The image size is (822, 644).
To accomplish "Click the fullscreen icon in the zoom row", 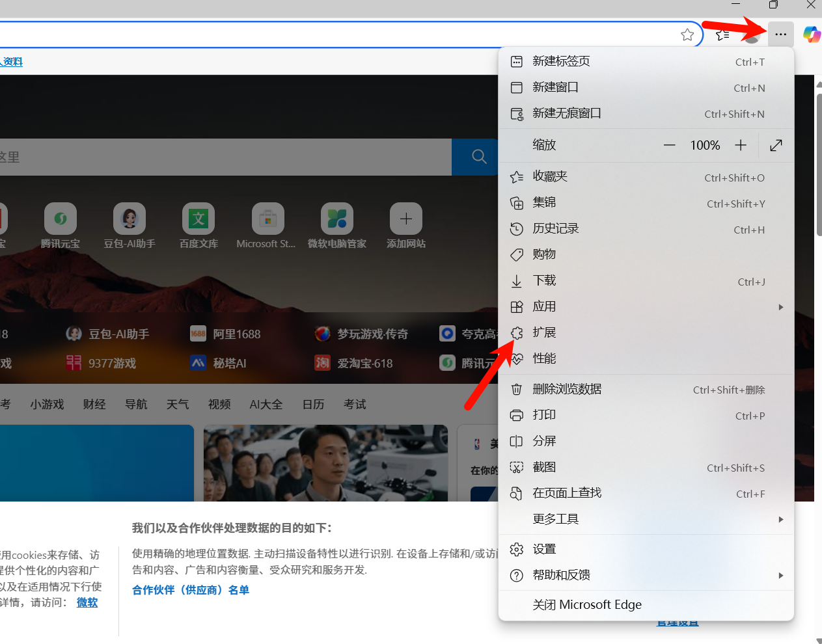I will click(x=775, y=145).
